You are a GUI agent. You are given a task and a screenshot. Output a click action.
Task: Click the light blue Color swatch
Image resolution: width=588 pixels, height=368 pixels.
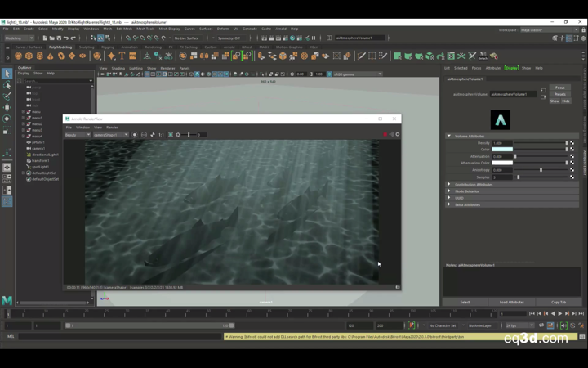tap(502, 150)
